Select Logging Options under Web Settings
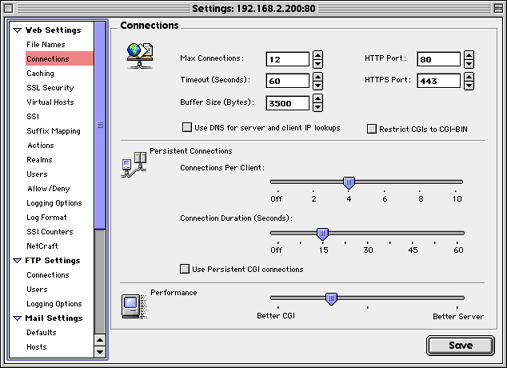The image size is (507, 368). pos(54,203)
